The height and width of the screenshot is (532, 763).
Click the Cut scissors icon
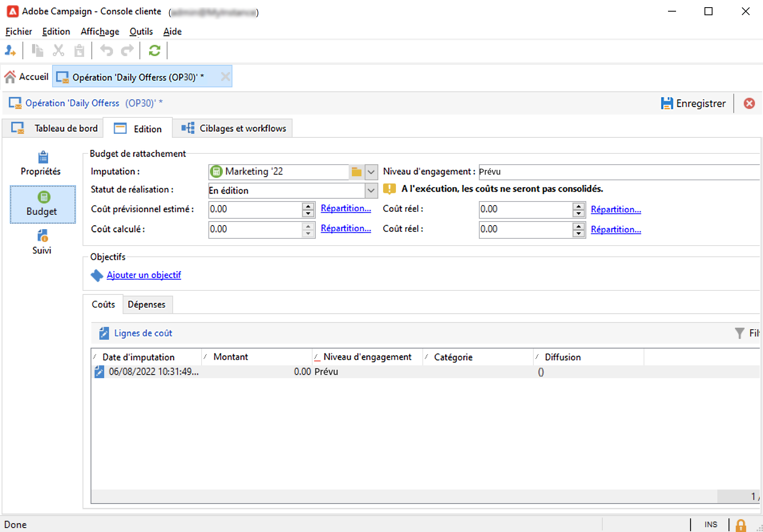[x=59, y=51]
